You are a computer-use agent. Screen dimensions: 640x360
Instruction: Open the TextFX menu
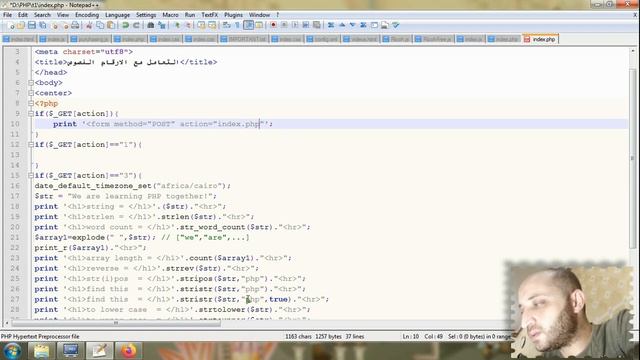209,15
